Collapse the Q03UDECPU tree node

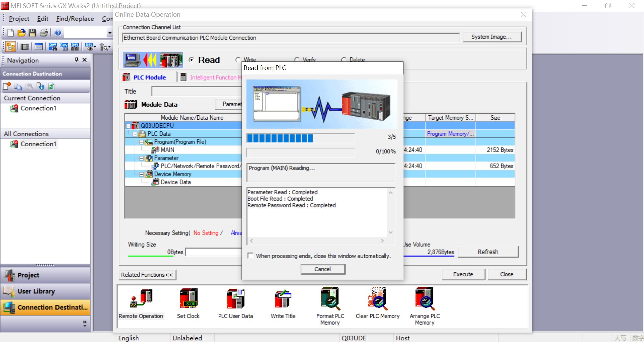(128, 126)
